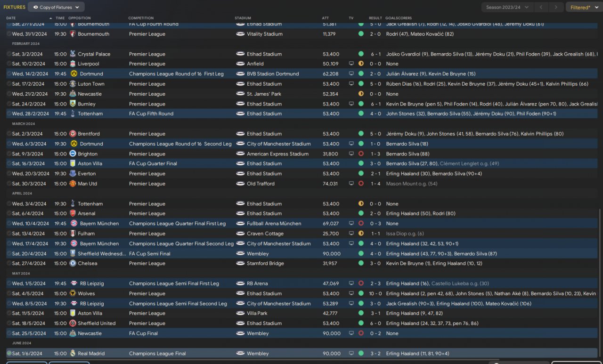603x364 pixels.
Task: Toggle the selection circle on the Arsenal row
Action: (x=9, y=214)
